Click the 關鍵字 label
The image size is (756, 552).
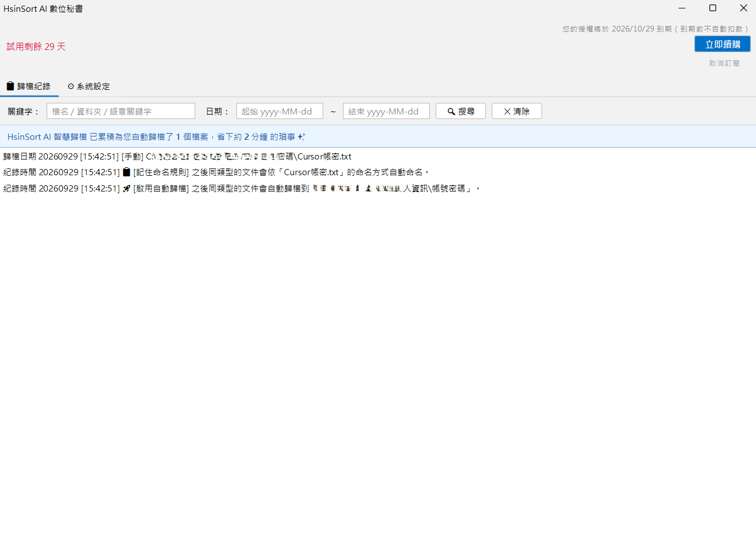pos(24,112)
